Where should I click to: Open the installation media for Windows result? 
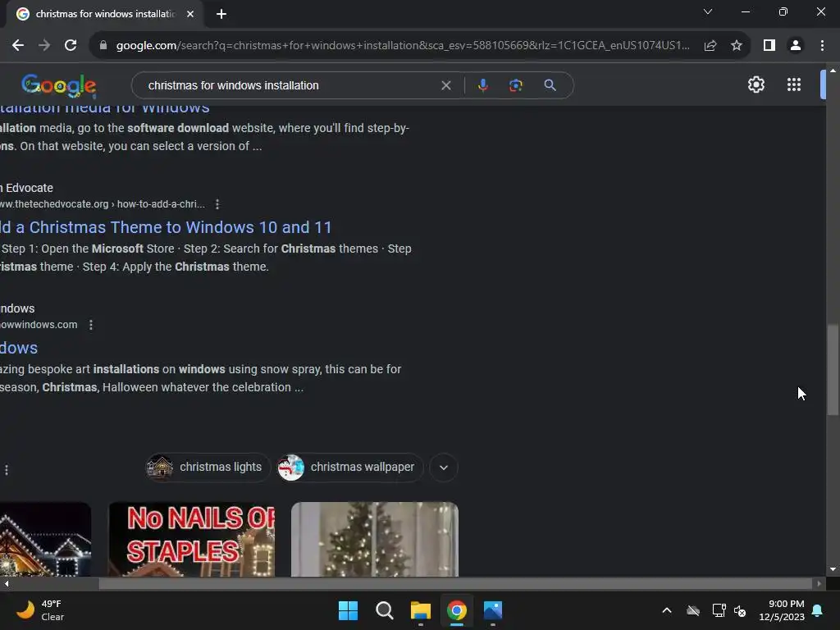click(105, 108)
